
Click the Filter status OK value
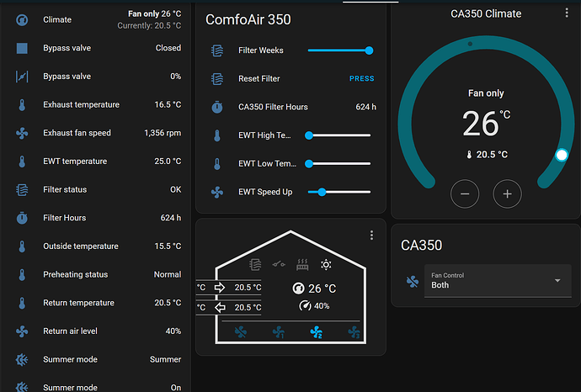[x=176, y=189]
